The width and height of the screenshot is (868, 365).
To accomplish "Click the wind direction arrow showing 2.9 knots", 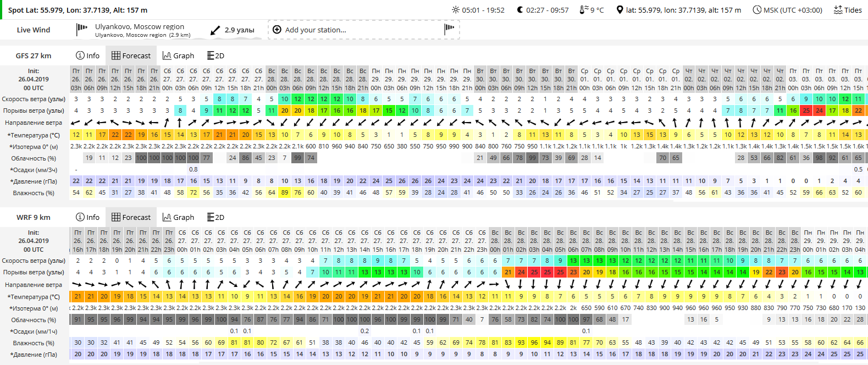I will point(215,30).
